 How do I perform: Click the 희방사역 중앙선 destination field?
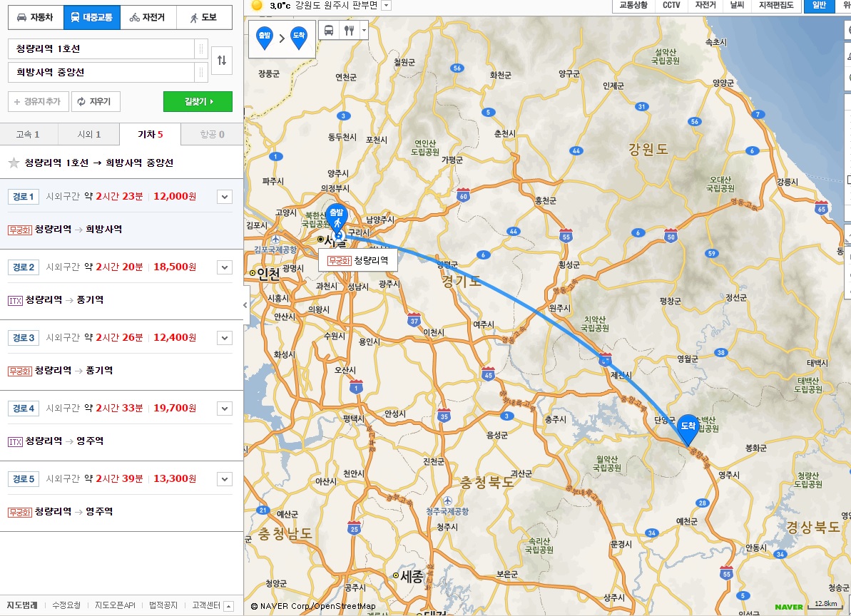click(x=101, y=72)
